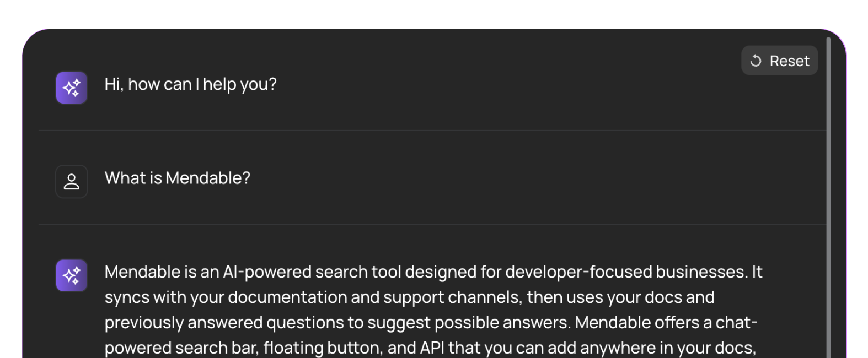Viewport: 868px width, 358px height.
Task: Click the divider below the greeting message
Action: (x=432, y=131)
